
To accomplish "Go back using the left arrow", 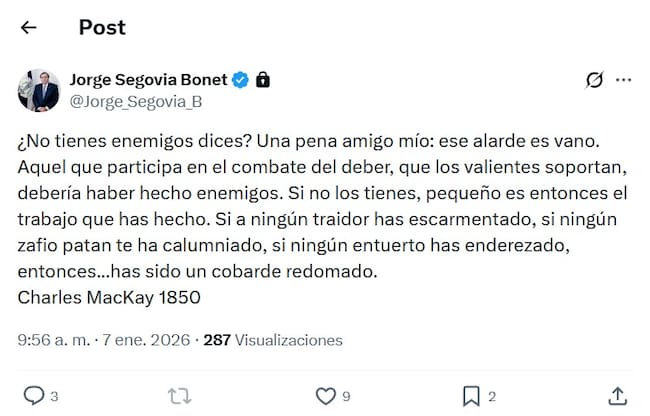I will 28,28.
